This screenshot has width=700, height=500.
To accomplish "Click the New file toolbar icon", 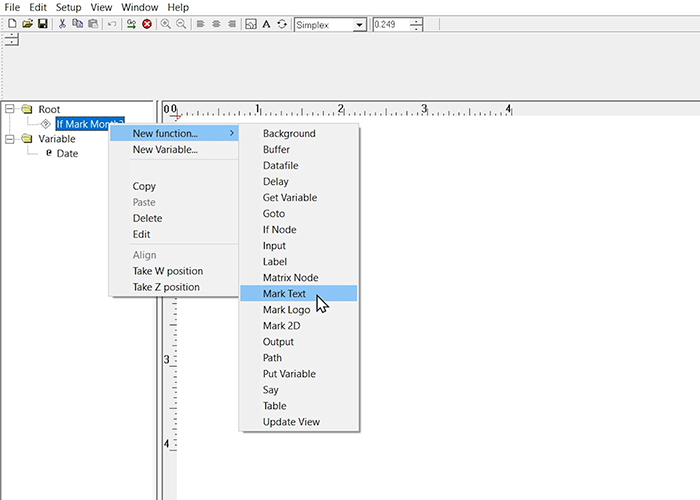I will point(12,24).
